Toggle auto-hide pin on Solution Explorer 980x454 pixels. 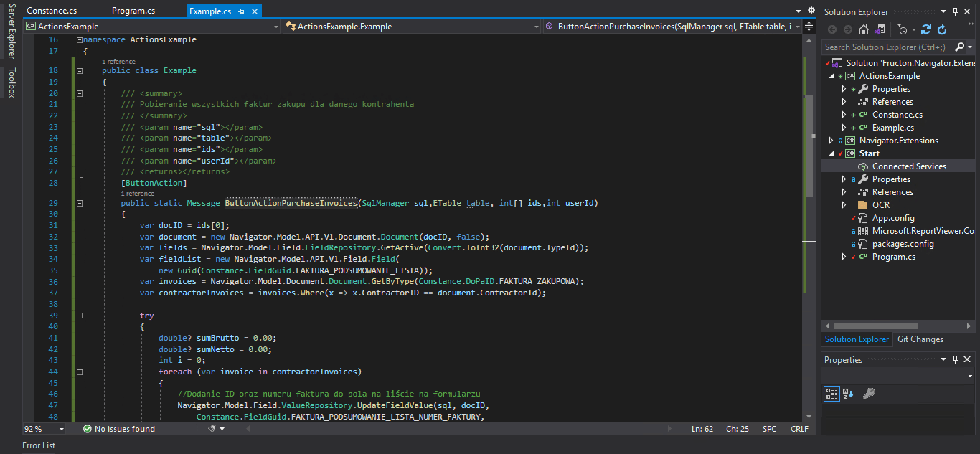click(x=955, y=11)
